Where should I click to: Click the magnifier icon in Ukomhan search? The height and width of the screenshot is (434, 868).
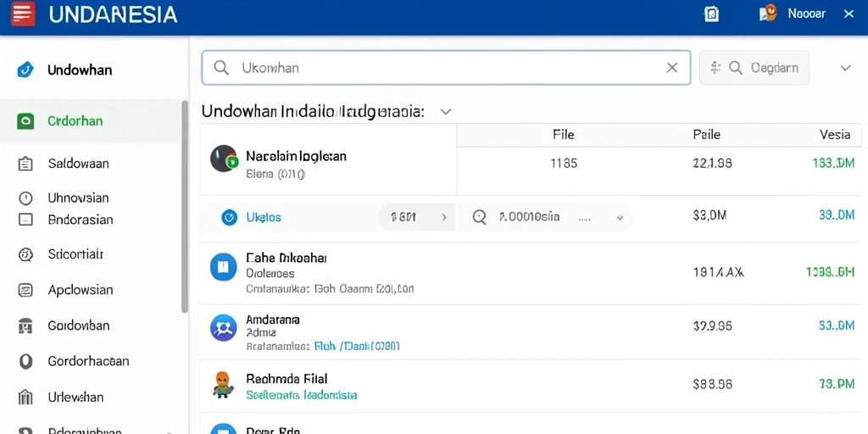[x=221, y=68]
